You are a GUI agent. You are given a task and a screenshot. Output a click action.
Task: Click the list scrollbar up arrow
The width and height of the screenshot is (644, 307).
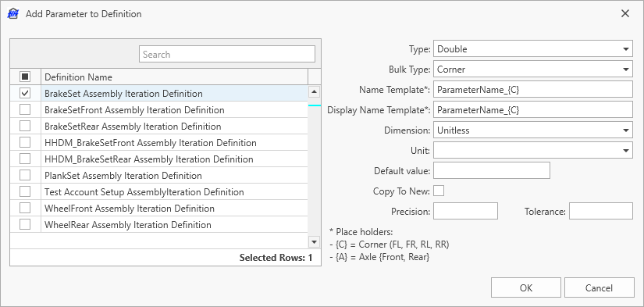[315, 92]
